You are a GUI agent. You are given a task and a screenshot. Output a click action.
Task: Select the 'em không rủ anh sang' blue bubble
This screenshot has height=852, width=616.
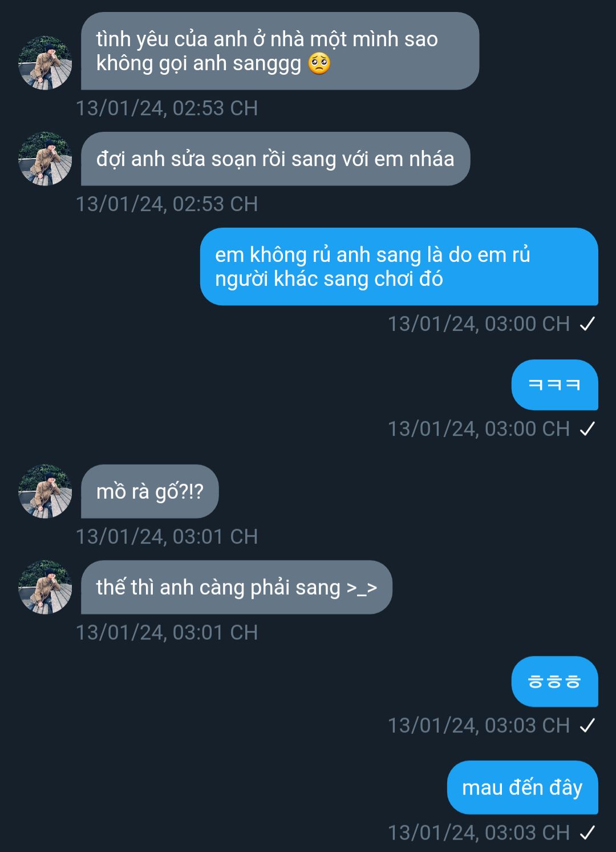coord(399,266)
